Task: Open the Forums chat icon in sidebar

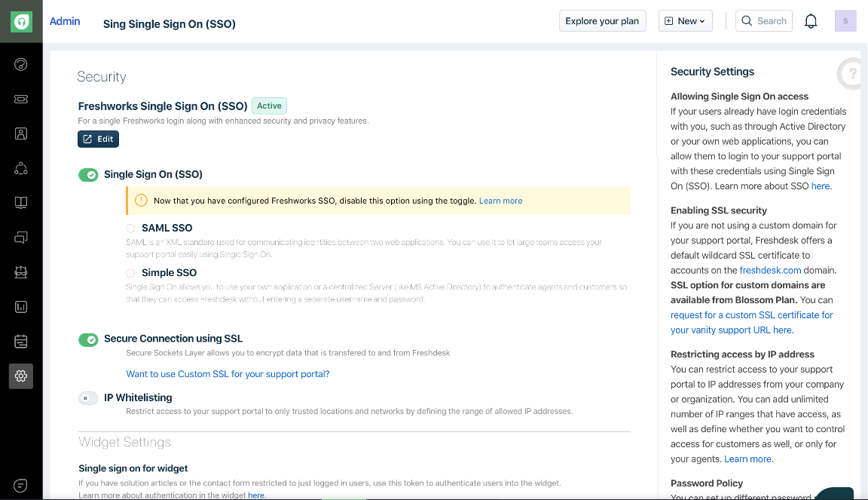Action: click(x=21, y=238)
